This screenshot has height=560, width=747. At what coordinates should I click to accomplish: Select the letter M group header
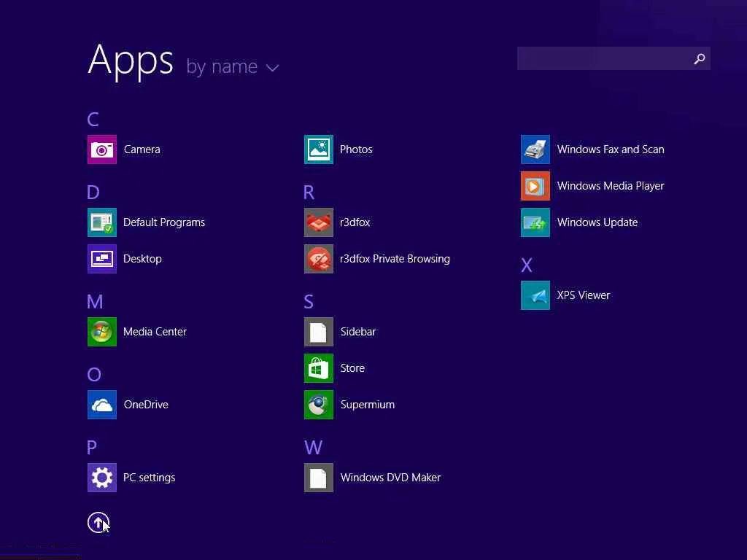(95, 301)
